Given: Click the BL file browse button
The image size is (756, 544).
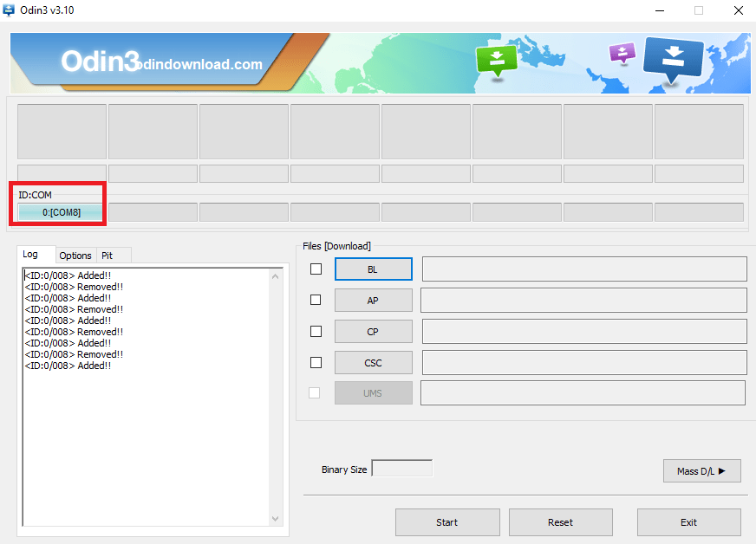Looking at the screenshot, I should (x=373, y=269).
